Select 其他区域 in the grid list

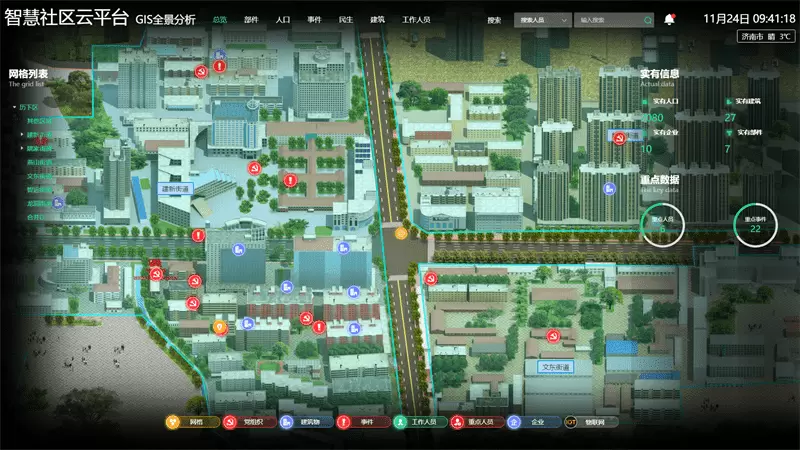click(x=39, y=121)
